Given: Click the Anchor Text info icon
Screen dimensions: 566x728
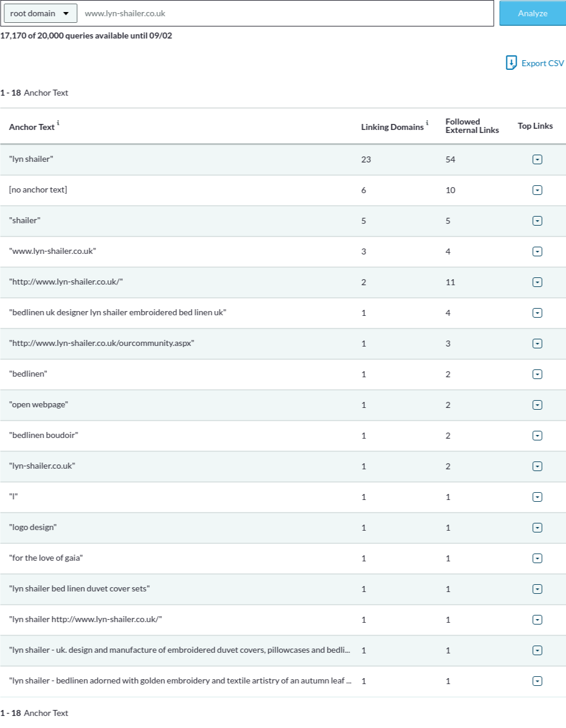Looking at the screenshot, I should (58, 123).
